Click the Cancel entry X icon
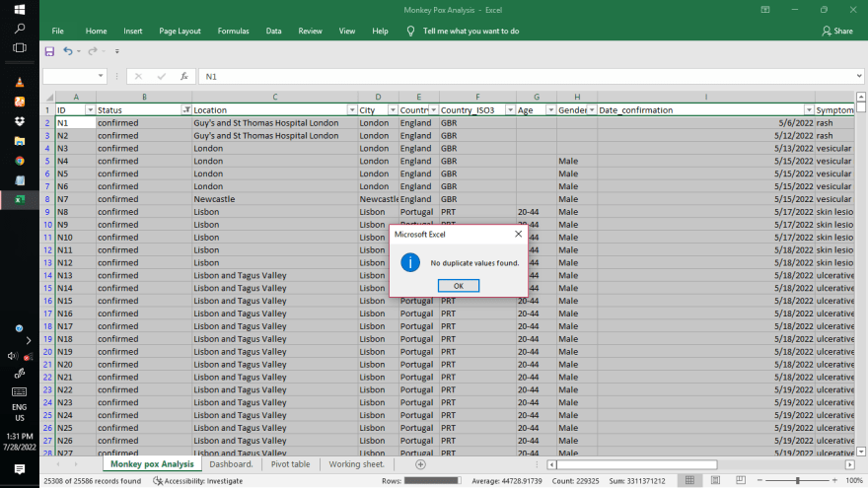The image size is (868, 488). click(138, 76)
